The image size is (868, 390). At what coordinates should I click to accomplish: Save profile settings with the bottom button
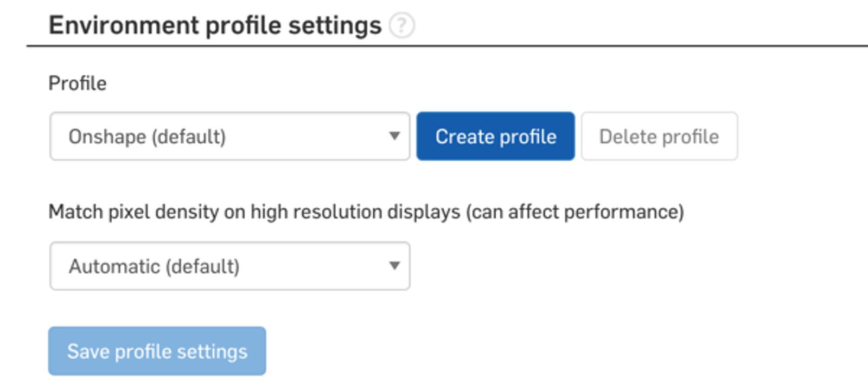click(x=157, y=351)
